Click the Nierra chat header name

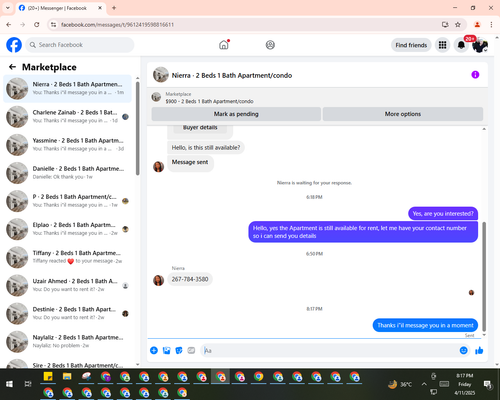tap(232, 76)
